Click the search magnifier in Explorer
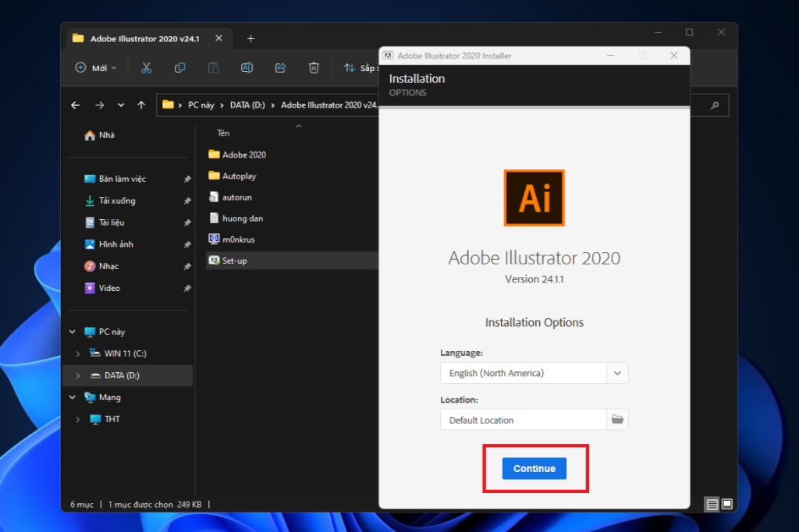 click(x=715, y=105)
